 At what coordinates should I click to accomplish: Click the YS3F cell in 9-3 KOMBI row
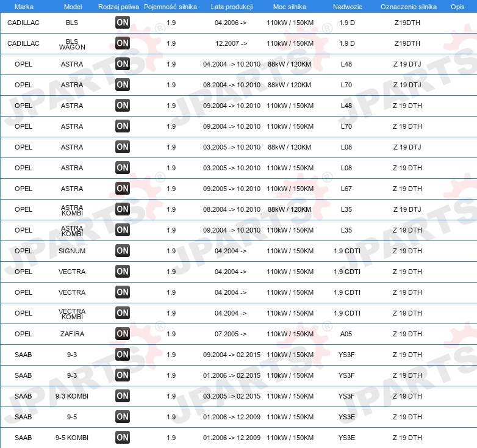click(x=346, y=396)
